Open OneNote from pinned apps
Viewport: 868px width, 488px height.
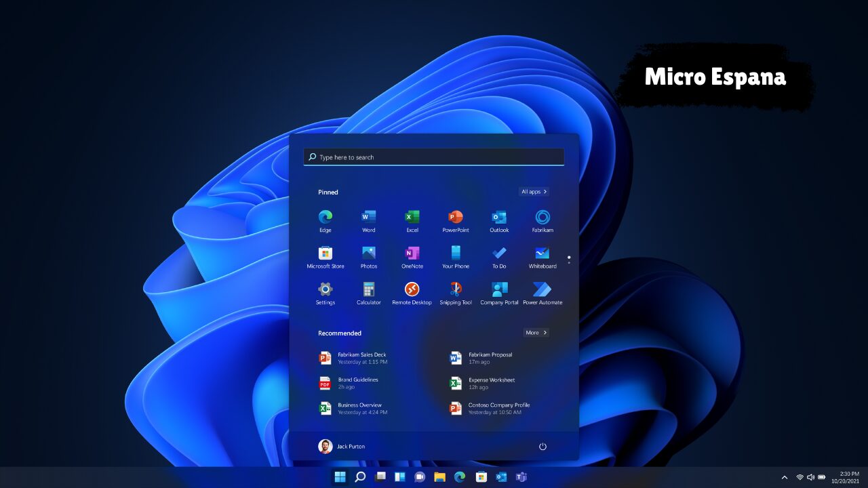click(x=412, y=253)
